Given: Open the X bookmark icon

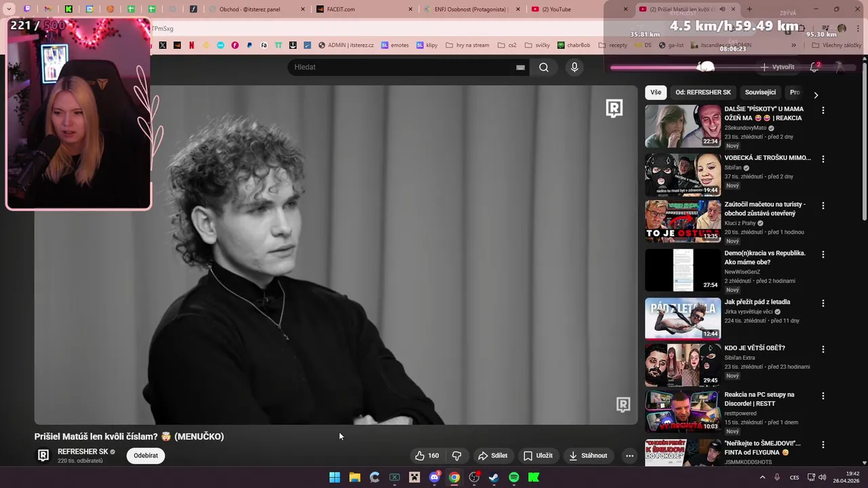Looking at the screenshot, I should point(163,45).
